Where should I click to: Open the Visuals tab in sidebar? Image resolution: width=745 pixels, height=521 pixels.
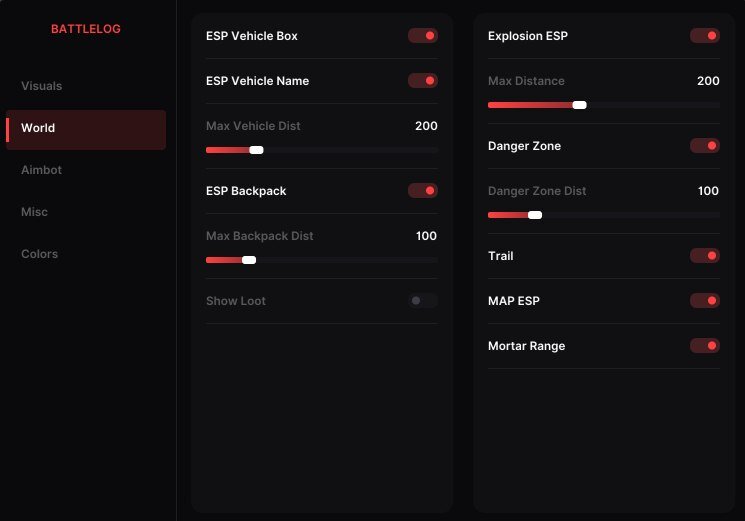coord(41,86)
